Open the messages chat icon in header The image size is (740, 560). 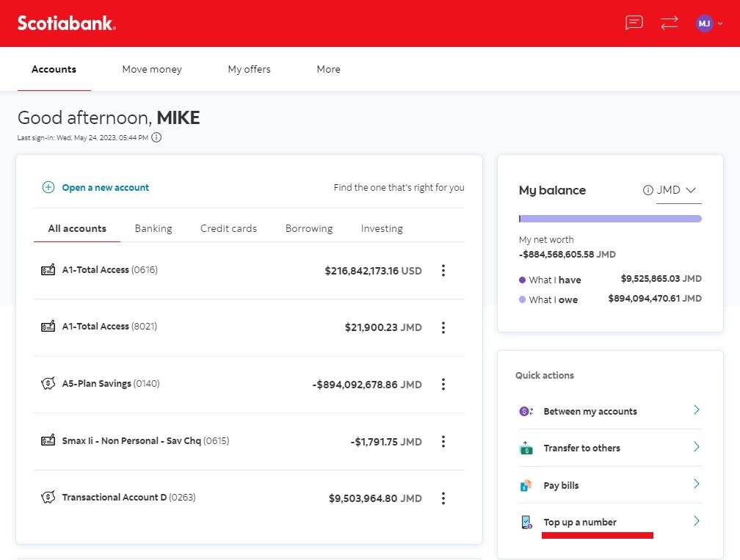coord(634,22)
